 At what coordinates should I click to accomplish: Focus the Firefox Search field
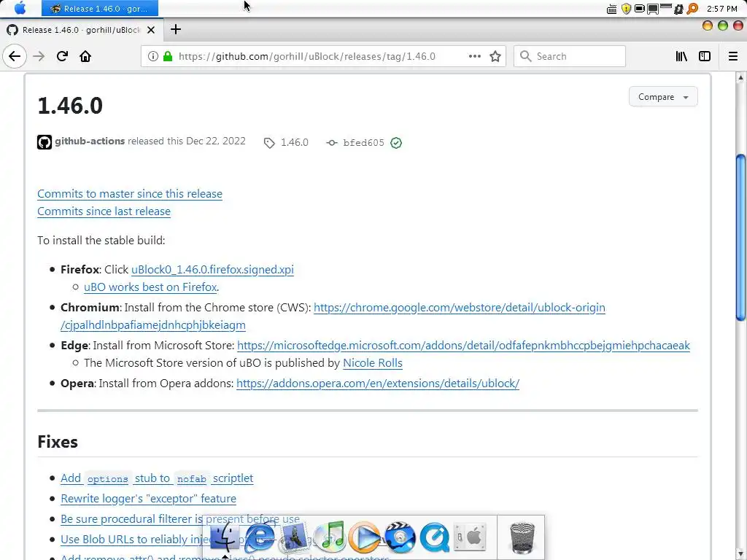(569, 56)
